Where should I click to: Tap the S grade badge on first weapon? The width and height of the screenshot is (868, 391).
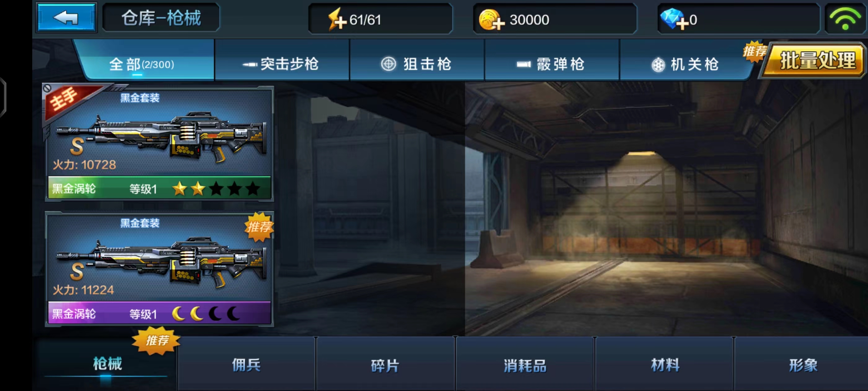pyautogui.click(x=77, y=146)
